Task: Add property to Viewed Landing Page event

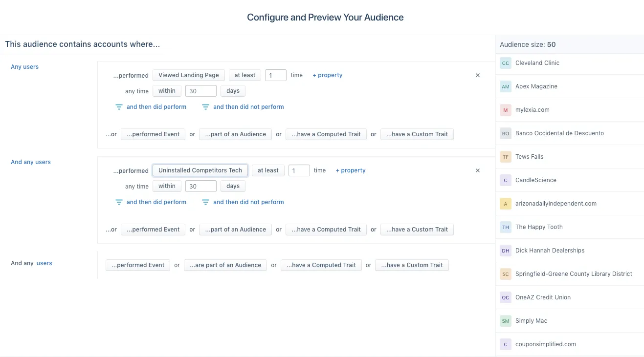Action: click(327, 75)
